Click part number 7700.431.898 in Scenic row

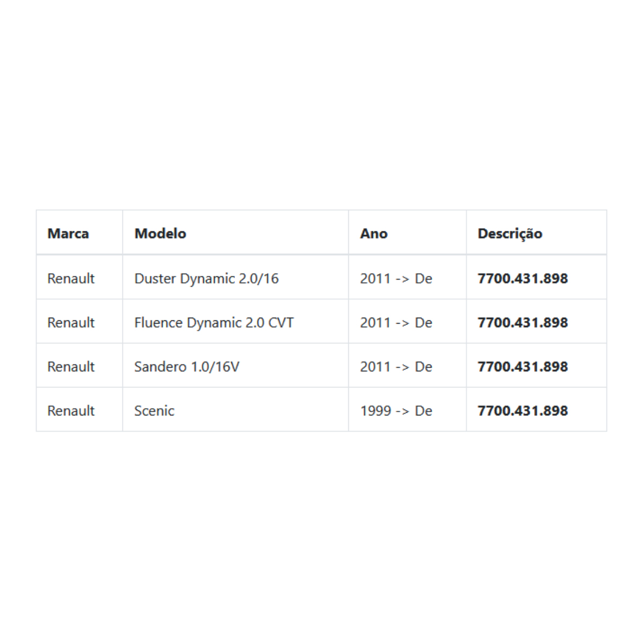pyautogui.click(x=523, y=410)
